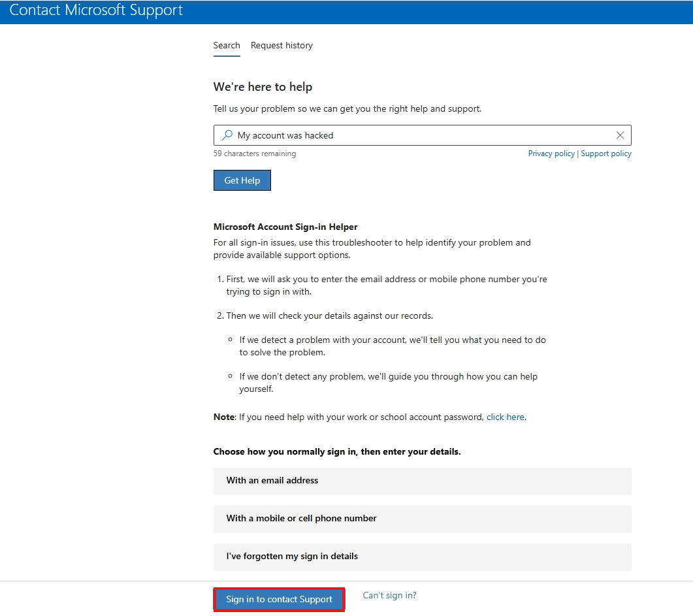Click the '59 characters remaining' counter
The width and height of the screenshot is (693, 616).
(x=255, y=153)
